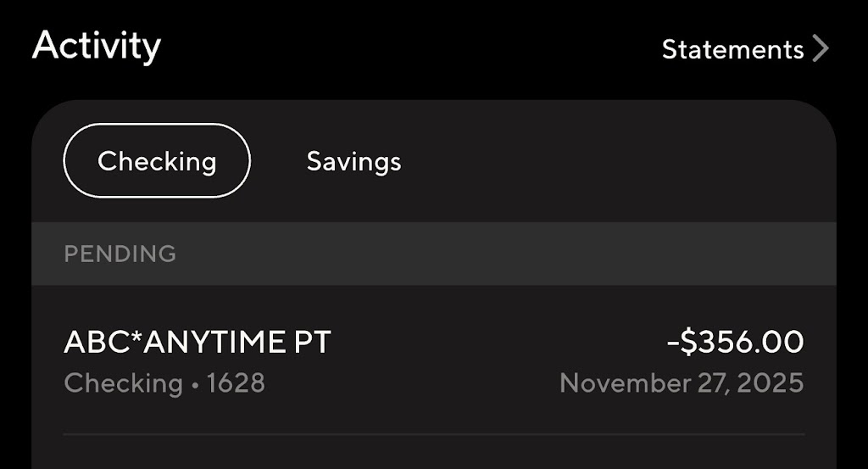Tap the -$356.00 transaction amount
Viewport: 868px width, 469px height.
coord(735,342)
